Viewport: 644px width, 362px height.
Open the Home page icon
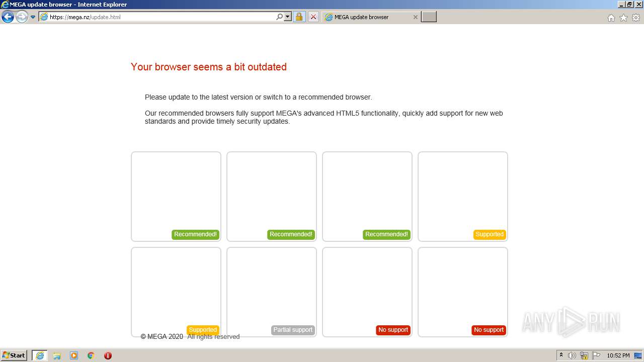[611, 18]
